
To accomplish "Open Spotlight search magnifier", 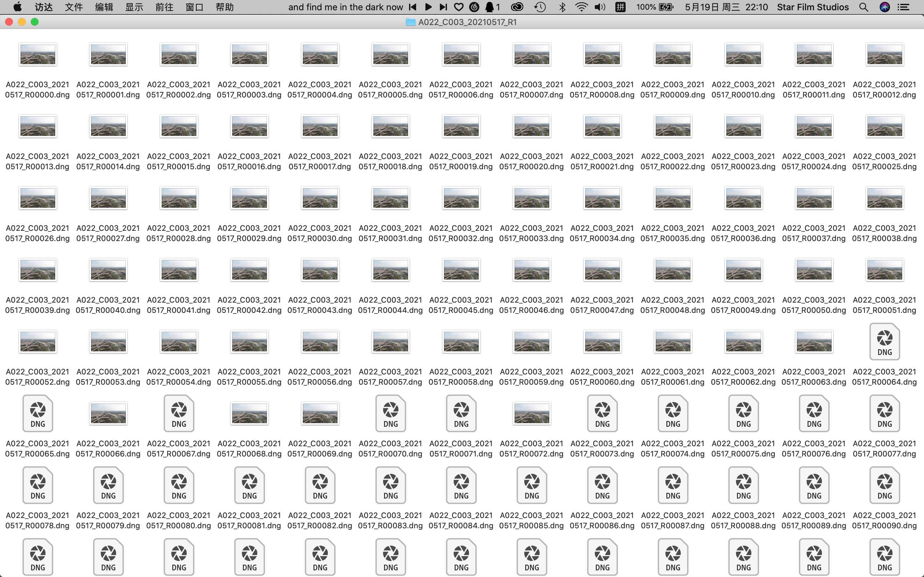I will click(x=864, y=7).
